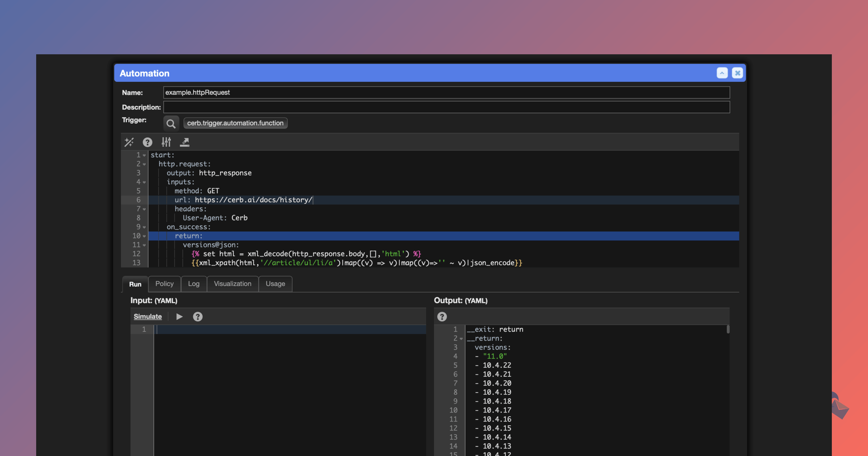Click the 'User-Agent: Cerb' line

[x=215, y=218]
